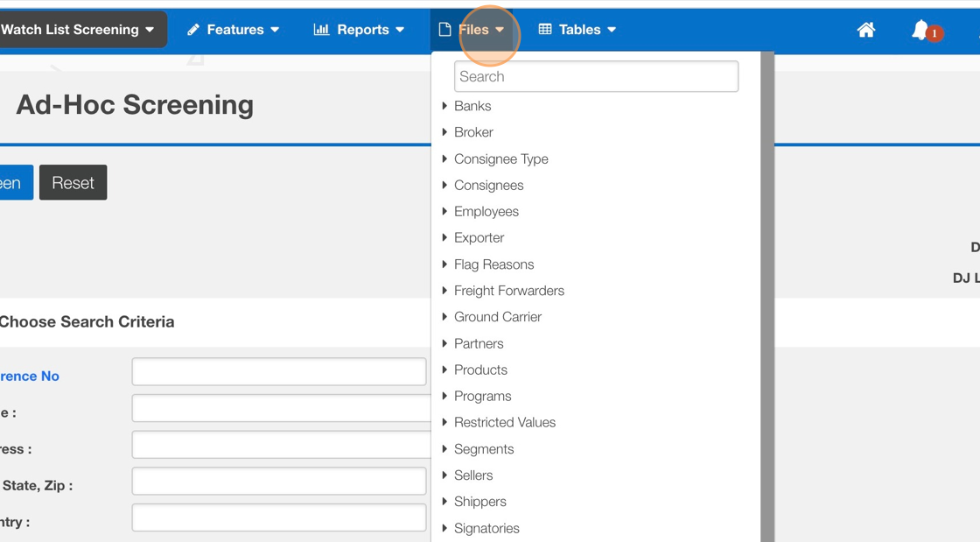980x542 pixels.
Task: Click the State, Zip input field
Action: pos(279,482)
